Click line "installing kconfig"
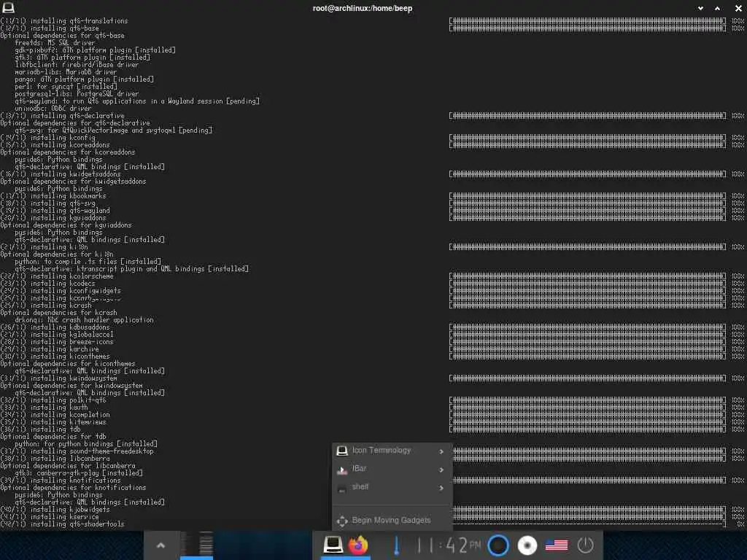This screenshot has width=747, height=560. tap(47, 138)
